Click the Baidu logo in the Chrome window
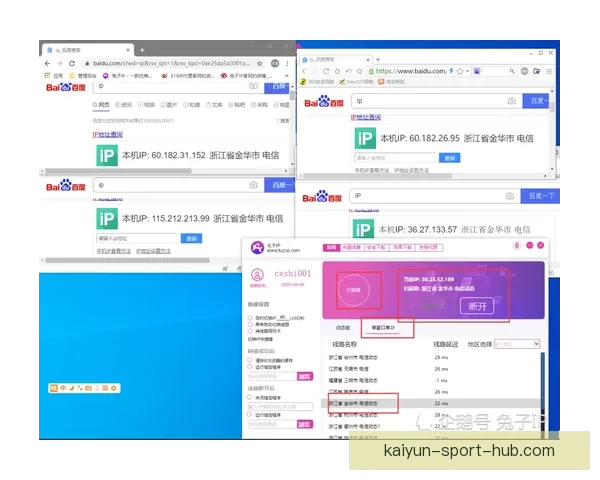Viewport: 600px width, 480px height. pyautogui.click(x=66, y=87)
